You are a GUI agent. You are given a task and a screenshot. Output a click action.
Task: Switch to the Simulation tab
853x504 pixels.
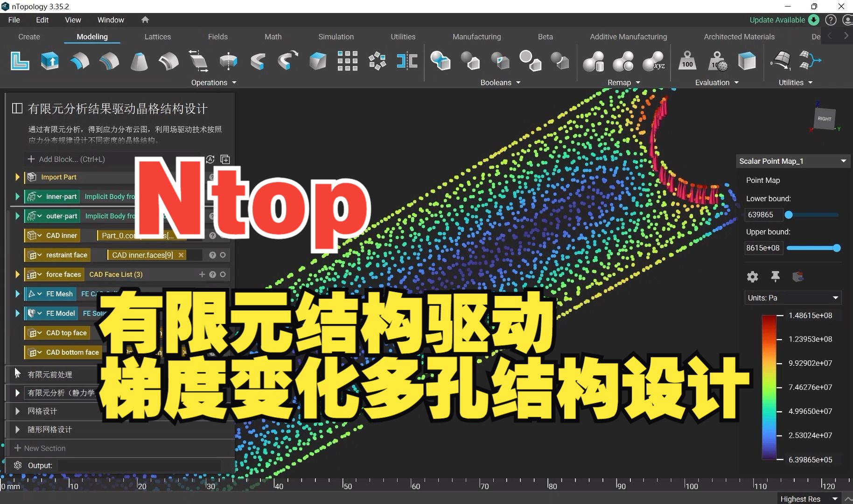pyautogui.click(x=336, y=36)
